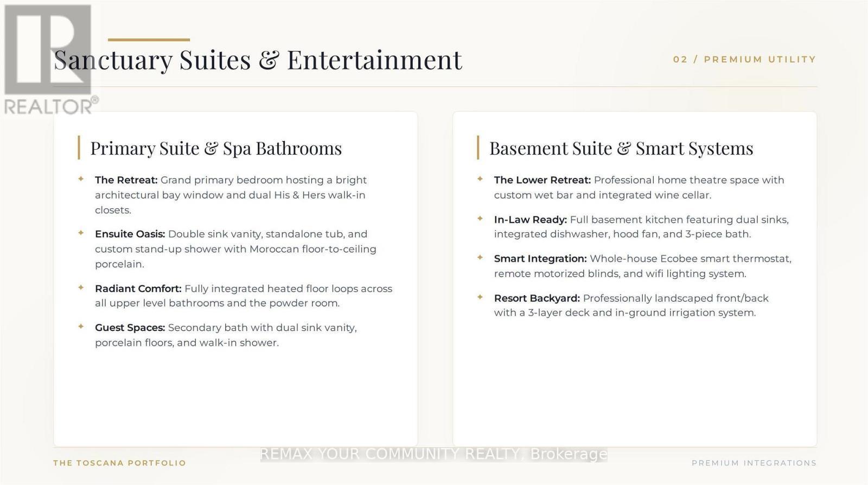Click the PREMIUM INTEGRATIONS footer label
The height and width of the screenshot is (485, 868).
point(754,463)
